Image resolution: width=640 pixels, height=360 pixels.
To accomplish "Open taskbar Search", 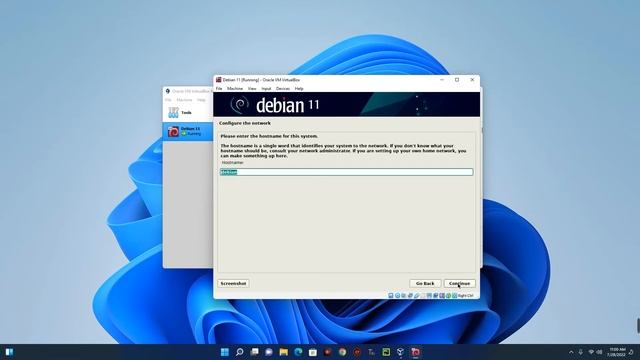I will pos(240,352).
